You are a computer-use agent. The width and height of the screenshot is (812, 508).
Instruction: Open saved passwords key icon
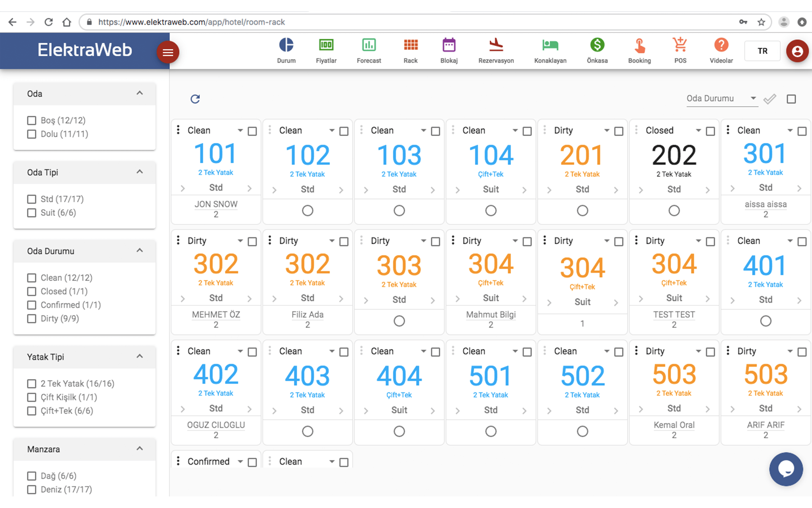(743, 22)
